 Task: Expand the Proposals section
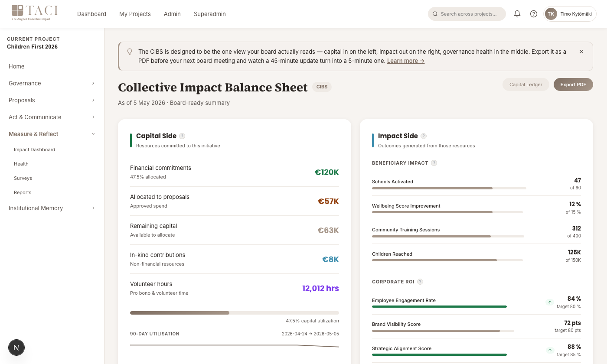click(52, 100)
